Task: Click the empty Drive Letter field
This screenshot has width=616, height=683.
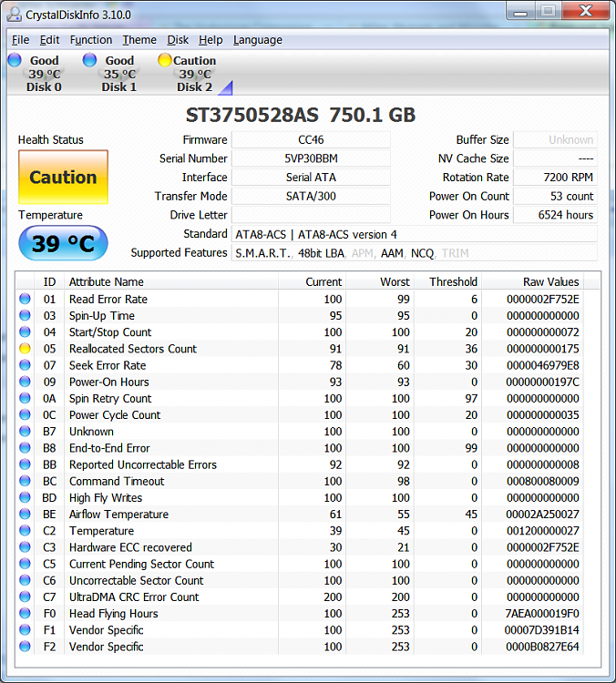Action: (x=311, y=215)
